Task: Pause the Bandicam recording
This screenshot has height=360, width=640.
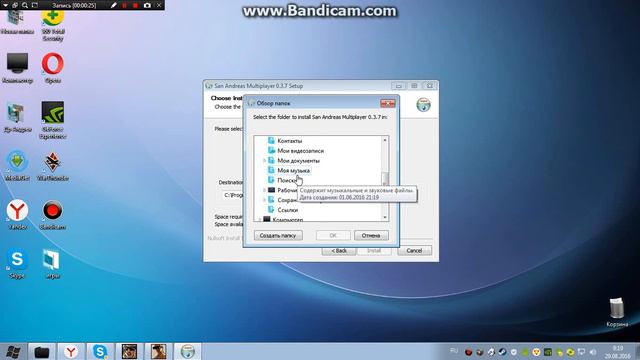Action: 124,5
